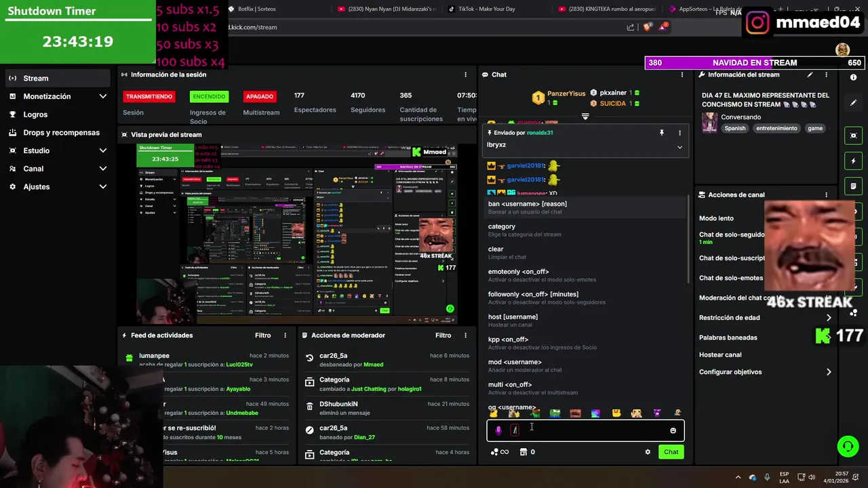Click the info icon in right toolbar

coord(853,77)
